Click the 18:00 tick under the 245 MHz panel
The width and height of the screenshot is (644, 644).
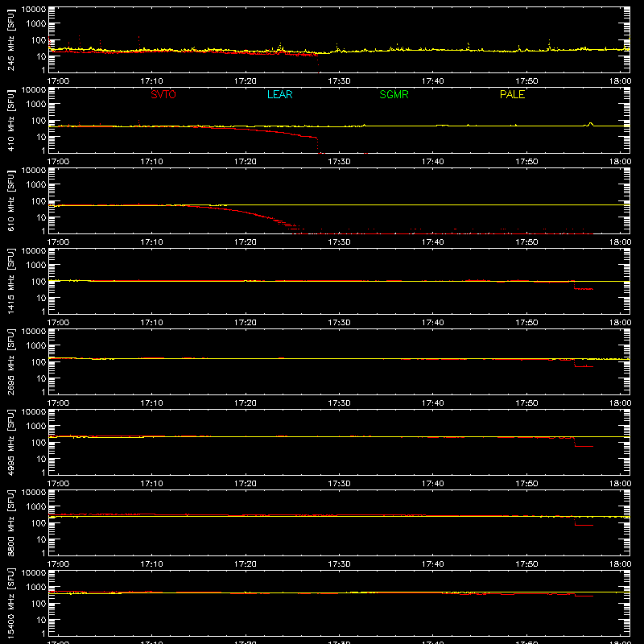point(620,81)
